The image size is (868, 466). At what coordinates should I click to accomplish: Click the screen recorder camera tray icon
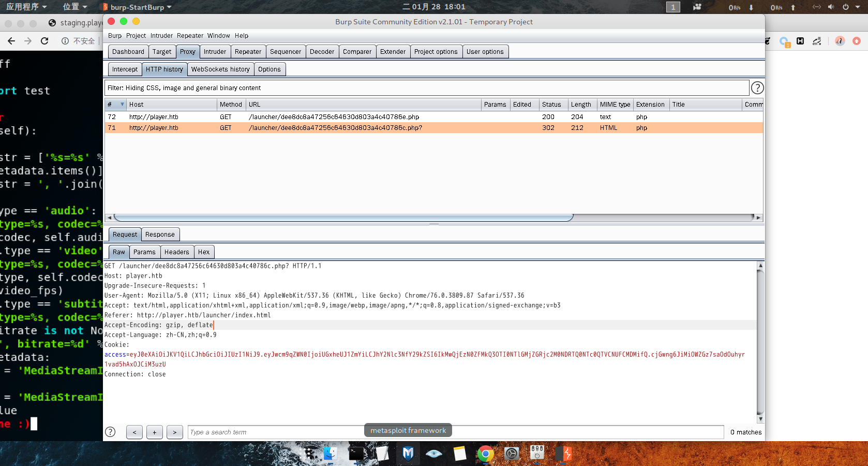[697, 7]
